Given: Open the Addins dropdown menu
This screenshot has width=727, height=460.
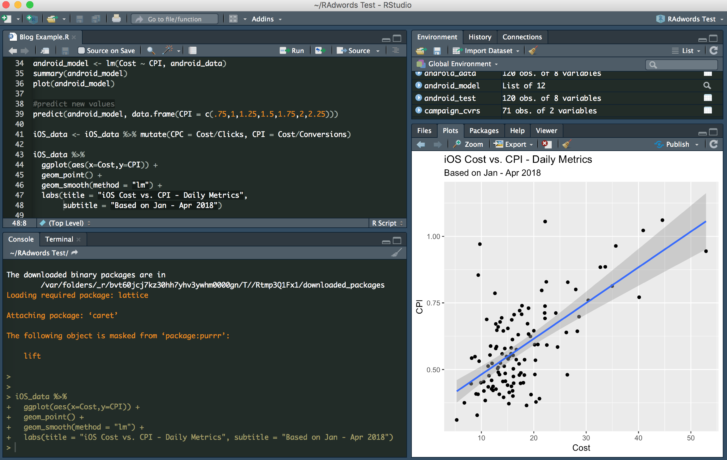Looking at the screenshot, I should (265, 18).
